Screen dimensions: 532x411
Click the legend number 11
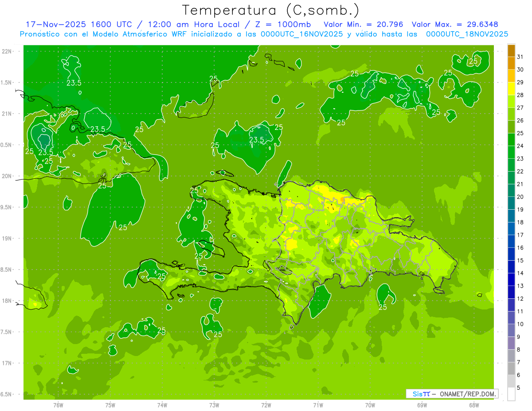pos(520,311)
